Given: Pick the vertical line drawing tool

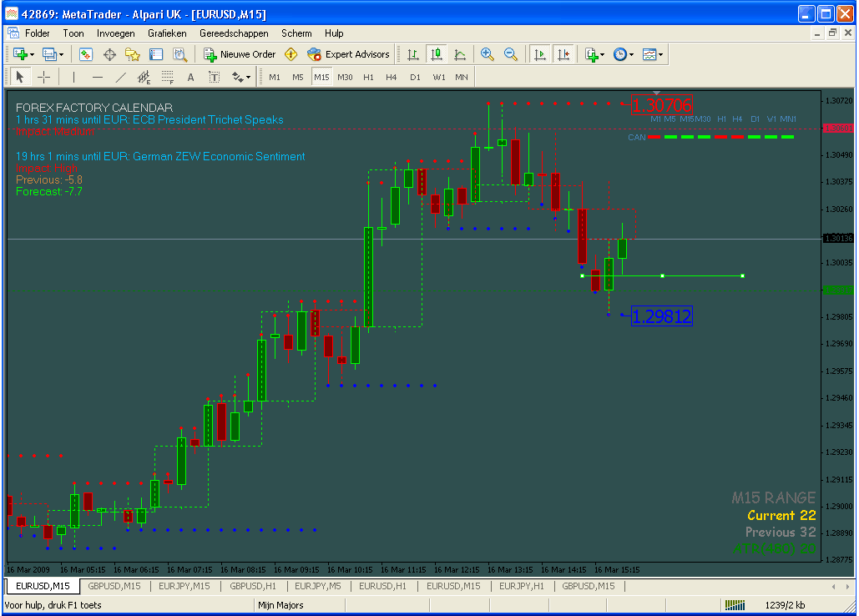Looking at the screenshot, I should pyautogui.click(x=74, y=77).
